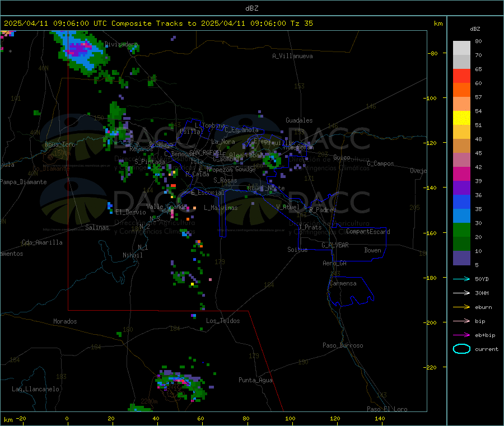Click the cyan 'current' ellipse icon
Screen dimensions: 504x426
[461, 349]
